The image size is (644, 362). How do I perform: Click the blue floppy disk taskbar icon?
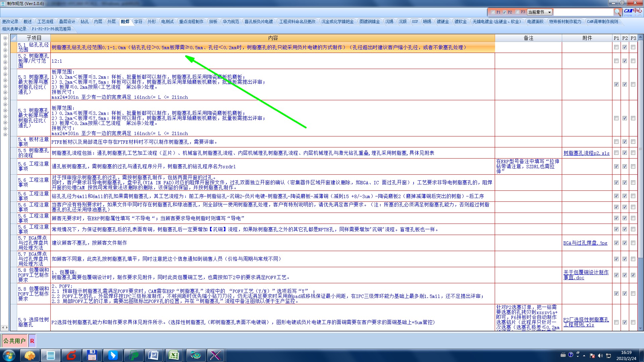pos(92,355)
